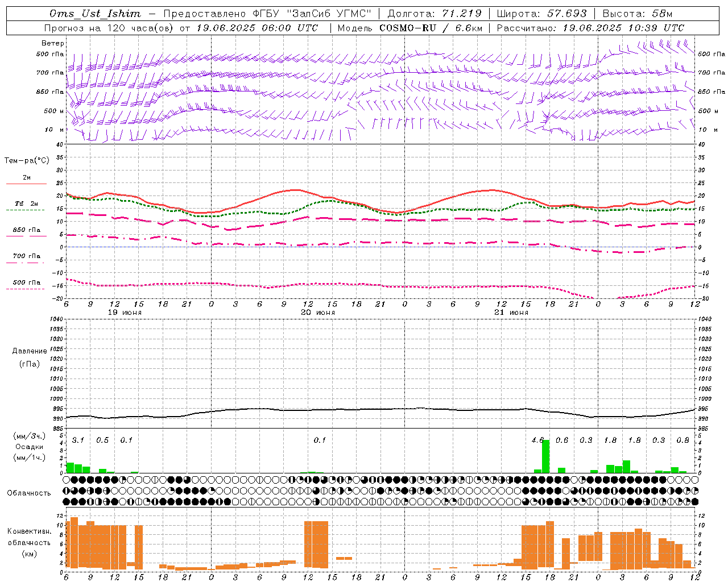
Task: Click the "Конвективн." convective cloud label
Action: point(29,531)
